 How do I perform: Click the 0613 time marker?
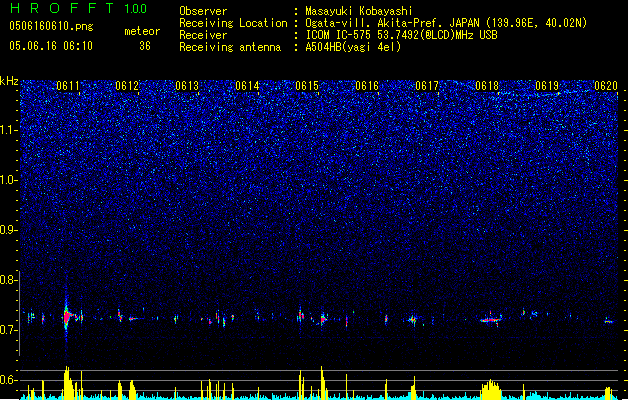[187, 86]
